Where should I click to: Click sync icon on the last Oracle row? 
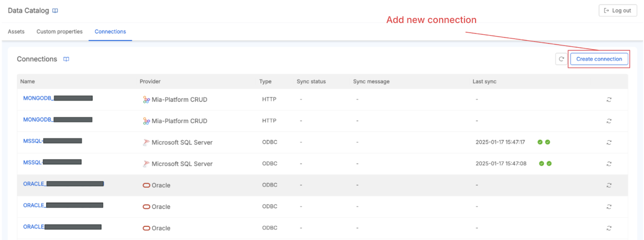click(x=609, y=228)
